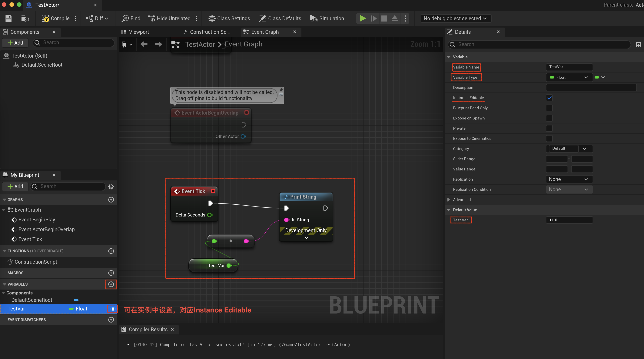Compile the TestActor blueprint
The width and height of the screenshot is (644, 359).
coord(56,18)
